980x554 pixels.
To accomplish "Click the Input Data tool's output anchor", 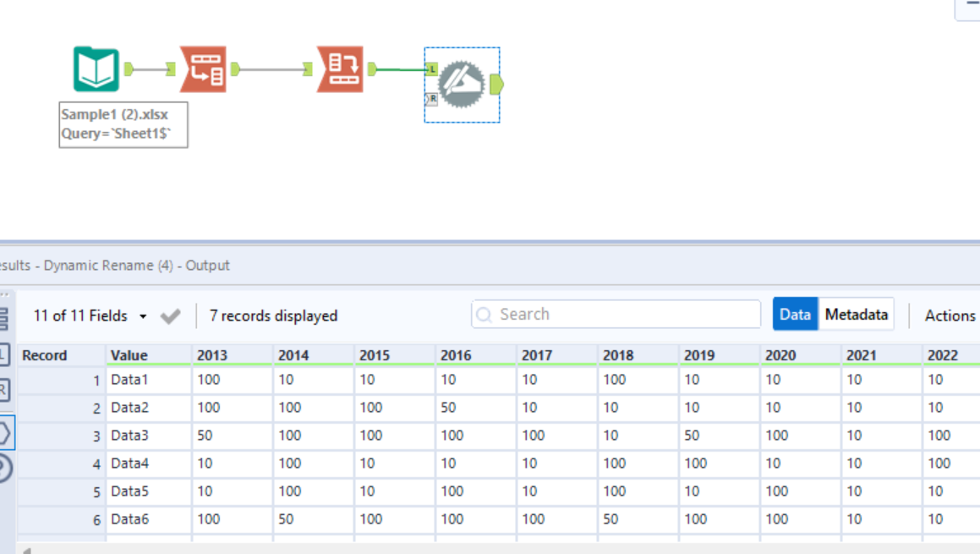I will tap(129, 69).
